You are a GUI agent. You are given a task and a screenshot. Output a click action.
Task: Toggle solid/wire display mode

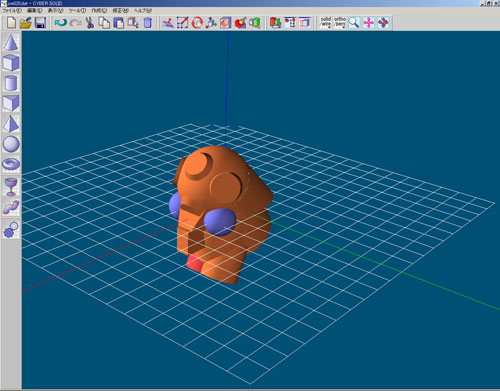click(x=325, y=22)
